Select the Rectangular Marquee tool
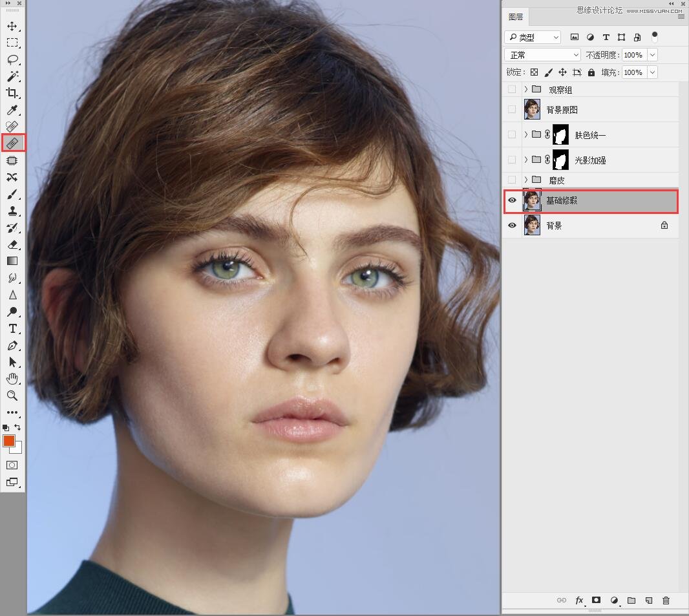Screen dimensions: 689x616 (x=12, y=43)
